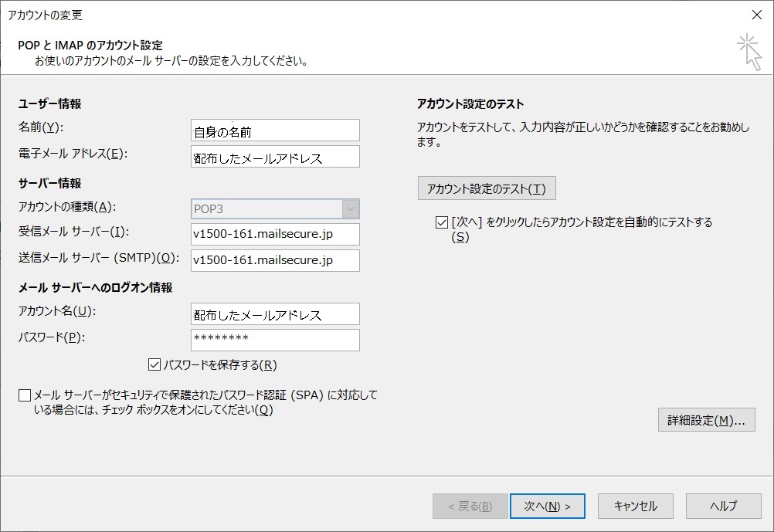Open the ヘルプ help button
The image size is (774, 532).
[723, 507]
